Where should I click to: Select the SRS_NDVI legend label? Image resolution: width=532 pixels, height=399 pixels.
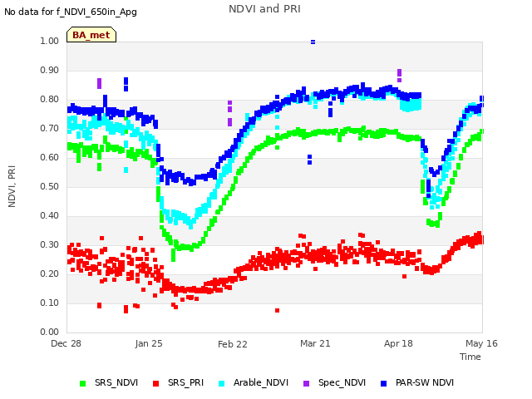[116, 382]
